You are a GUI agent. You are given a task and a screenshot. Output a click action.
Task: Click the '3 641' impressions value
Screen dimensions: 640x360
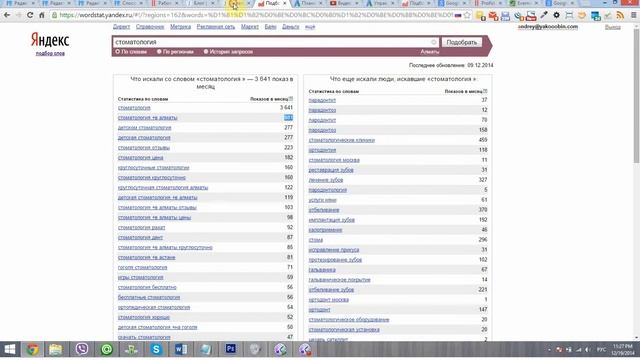[287, 108]
